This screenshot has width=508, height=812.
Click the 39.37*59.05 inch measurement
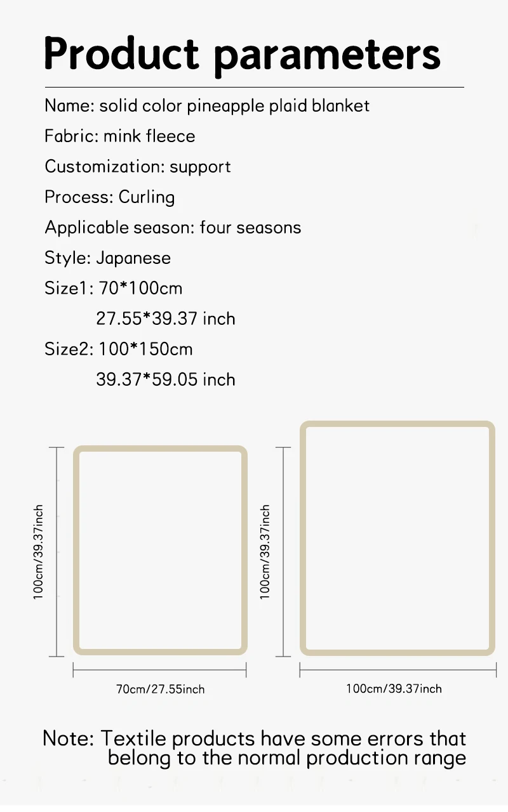tap(166, 379)
